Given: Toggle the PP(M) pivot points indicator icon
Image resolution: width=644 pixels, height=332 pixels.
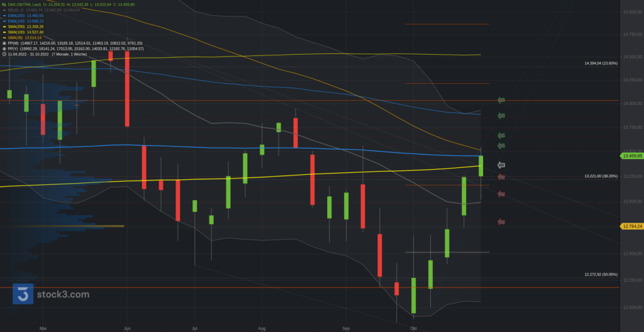Looking at the screenshot, I should point(4,43).
